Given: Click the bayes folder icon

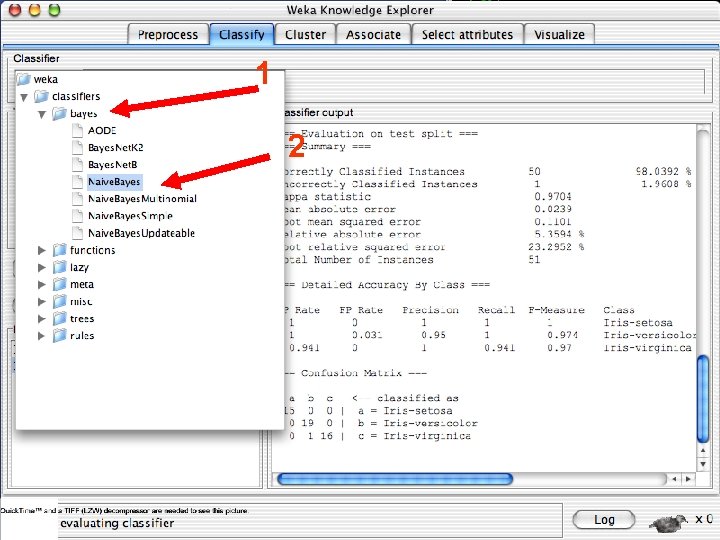Looking at the screenshot, I should pyautogui.click(x=59, y=113).
